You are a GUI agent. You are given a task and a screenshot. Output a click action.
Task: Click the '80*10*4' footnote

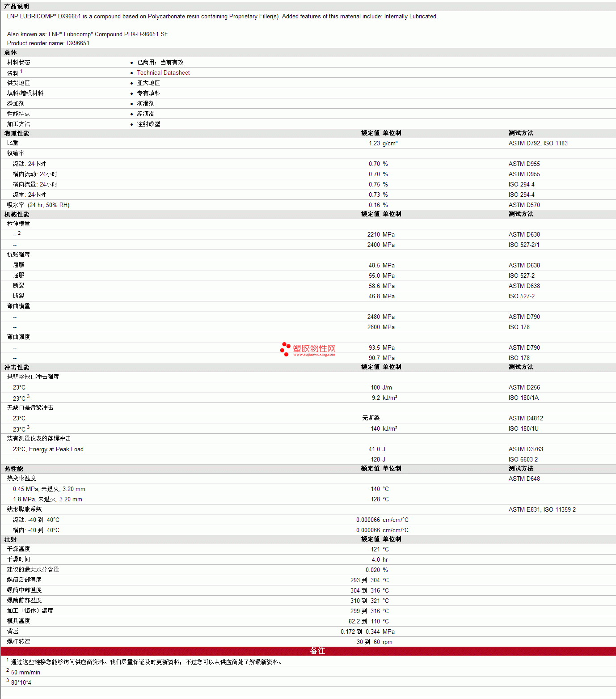21,683
